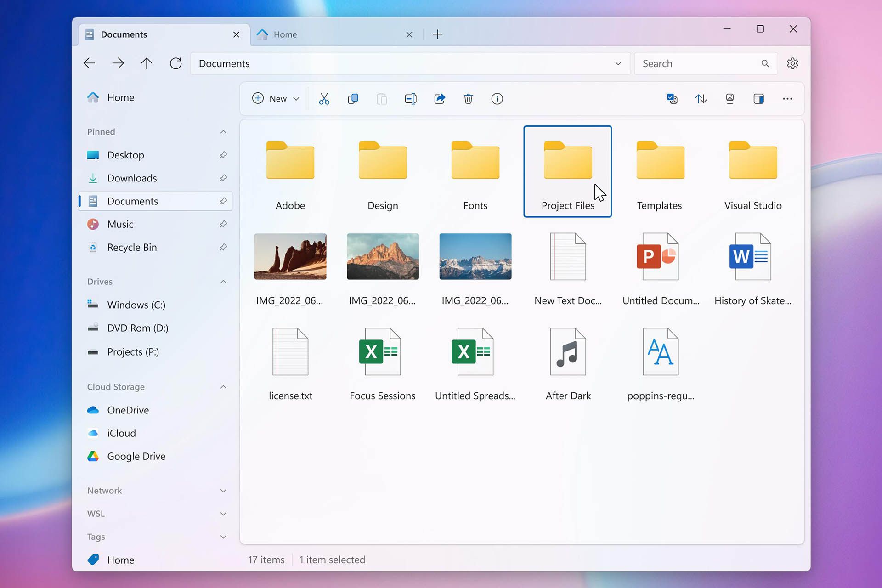Select the Visual Studio folder
The height and width of the screenshot is (588, 882).
(x=753, y=171)
